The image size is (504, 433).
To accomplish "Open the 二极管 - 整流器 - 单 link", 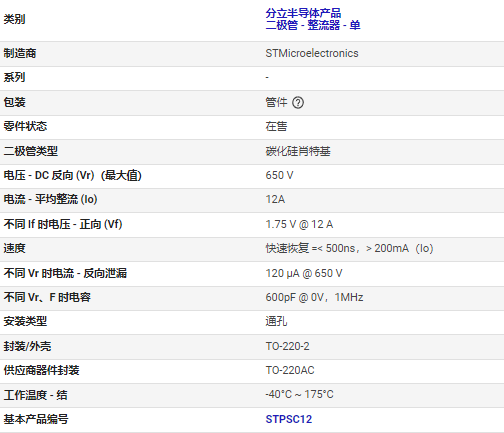I will coord(313,25).
